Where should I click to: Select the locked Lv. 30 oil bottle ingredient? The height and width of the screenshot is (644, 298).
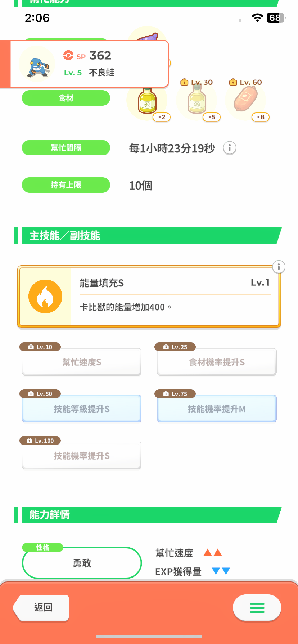197,101
